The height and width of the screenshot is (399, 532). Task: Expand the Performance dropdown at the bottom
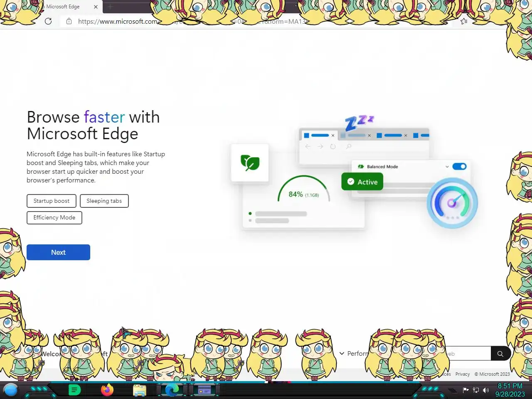pos(354,353)
